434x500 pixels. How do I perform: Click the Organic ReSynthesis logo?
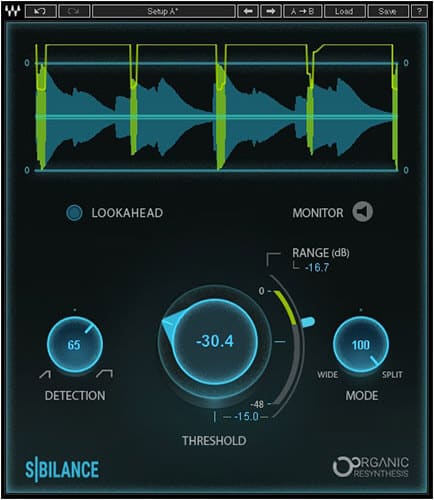coord(371,467)
